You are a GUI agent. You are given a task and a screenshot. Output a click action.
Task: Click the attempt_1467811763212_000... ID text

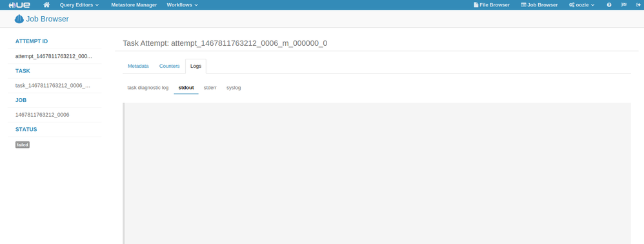(54, 56)
